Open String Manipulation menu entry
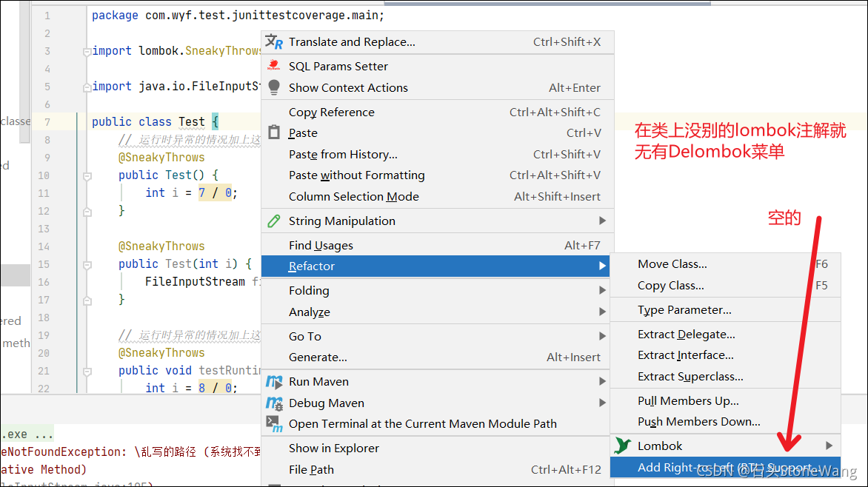868x487 pixels. [437, 221]
